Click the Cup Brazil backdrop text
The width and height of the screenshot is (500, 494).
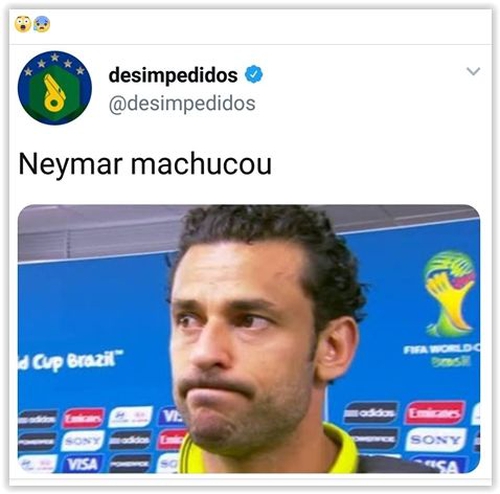70,361
